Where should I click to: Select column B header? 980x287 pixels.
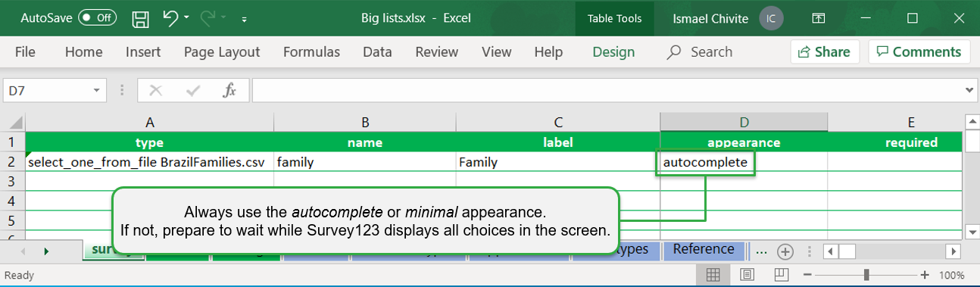point(364,122)
